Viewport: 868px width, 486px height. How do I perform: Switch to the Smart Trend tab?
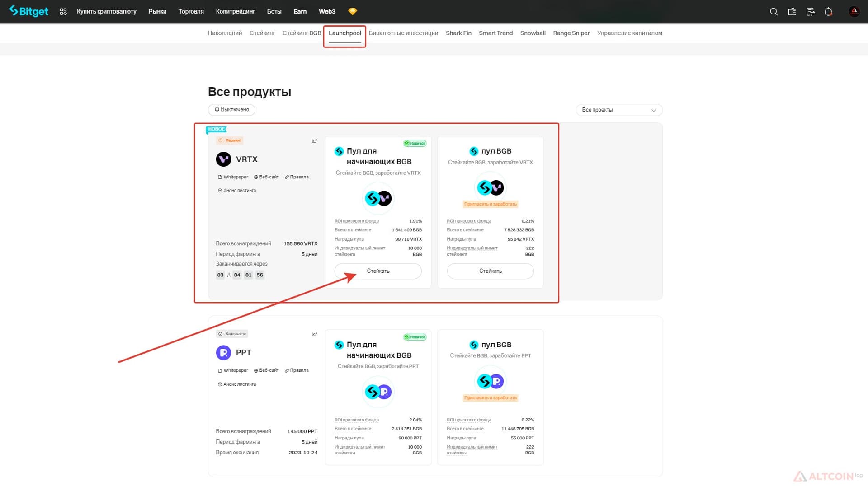495,33
